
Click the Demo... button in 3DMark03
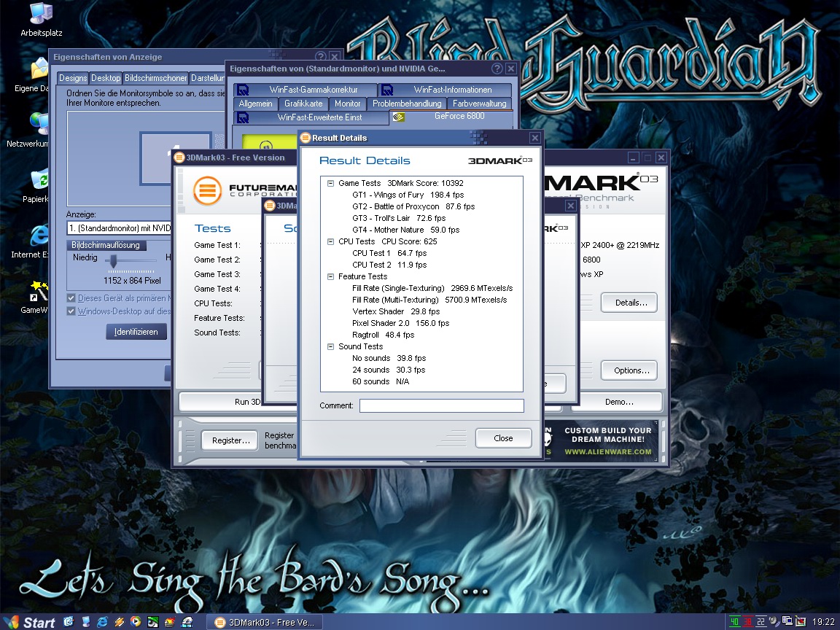coord(617,402)
